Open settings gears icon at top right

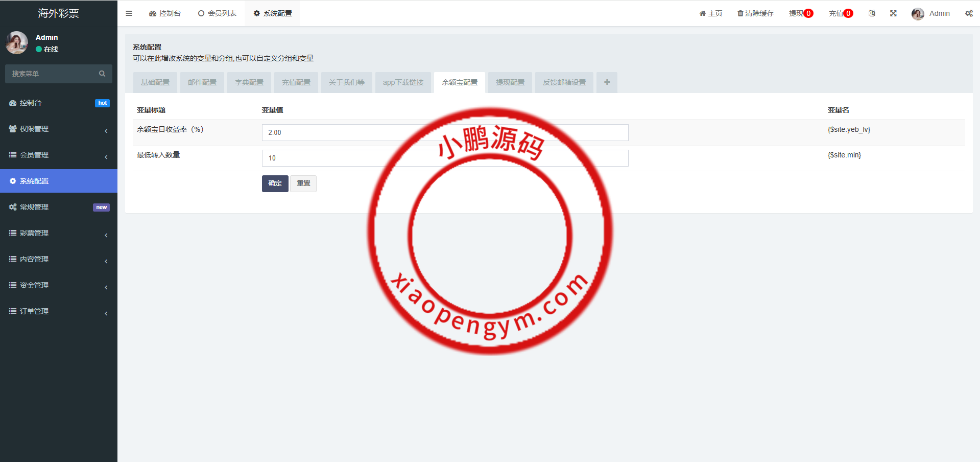(968, 13)
